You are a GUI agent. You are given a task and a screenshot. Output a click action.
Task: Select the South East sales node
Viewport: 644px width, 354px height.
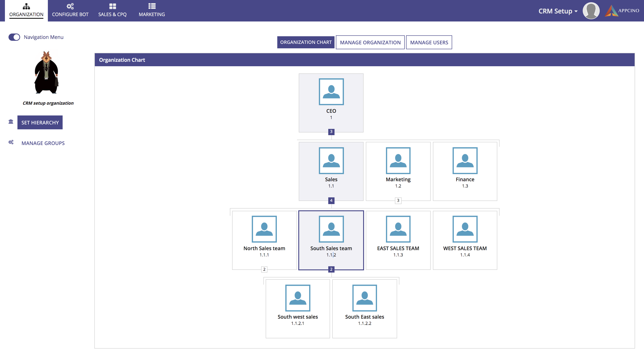click(x=364, y=309)
